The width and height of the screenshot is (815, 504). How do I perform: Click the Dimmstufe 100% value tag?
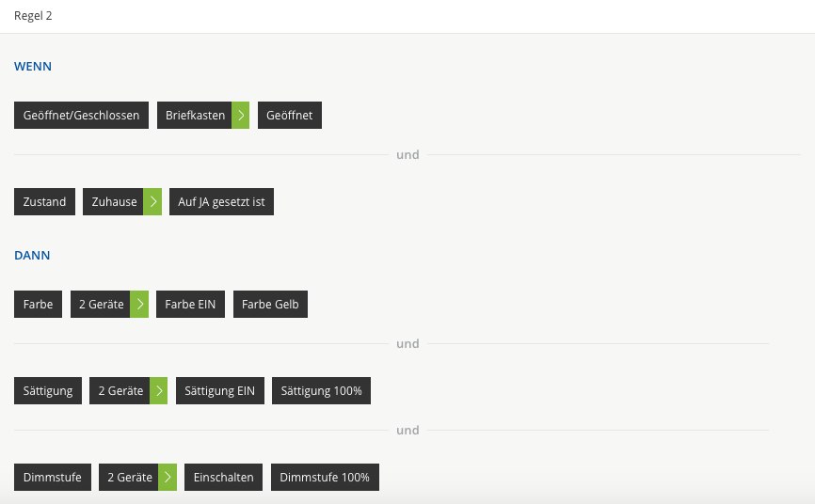click(x=325, y=478)
